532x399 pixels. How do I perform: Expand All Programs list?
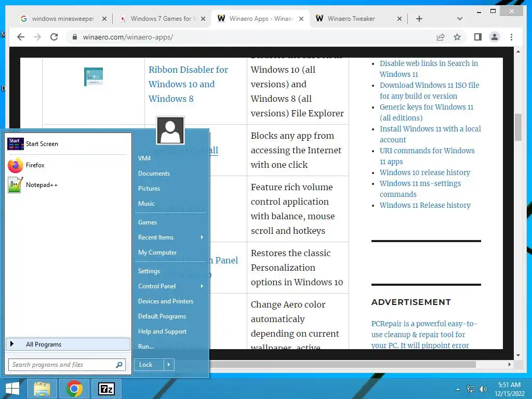pos(68,344)
